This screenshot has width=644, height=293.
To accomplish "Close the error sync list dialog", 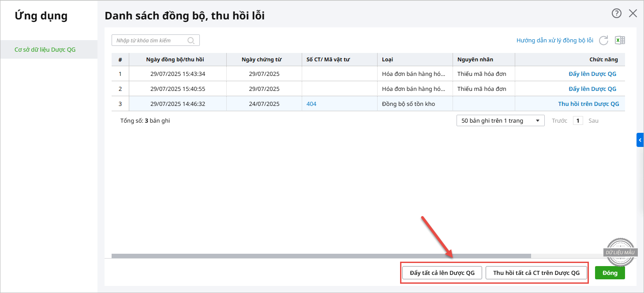I will pos(633,13).
